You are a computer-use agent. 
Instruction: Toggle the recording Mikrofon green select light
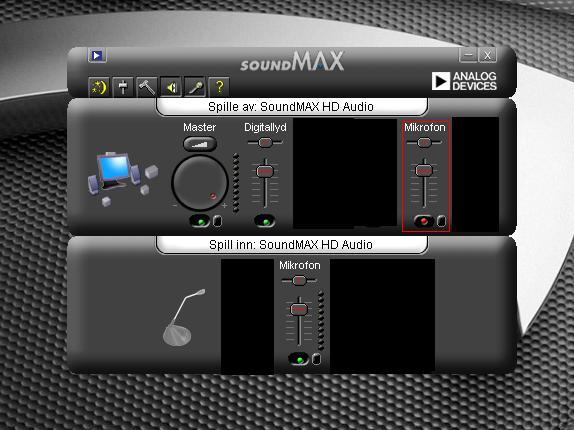[299, 359]
